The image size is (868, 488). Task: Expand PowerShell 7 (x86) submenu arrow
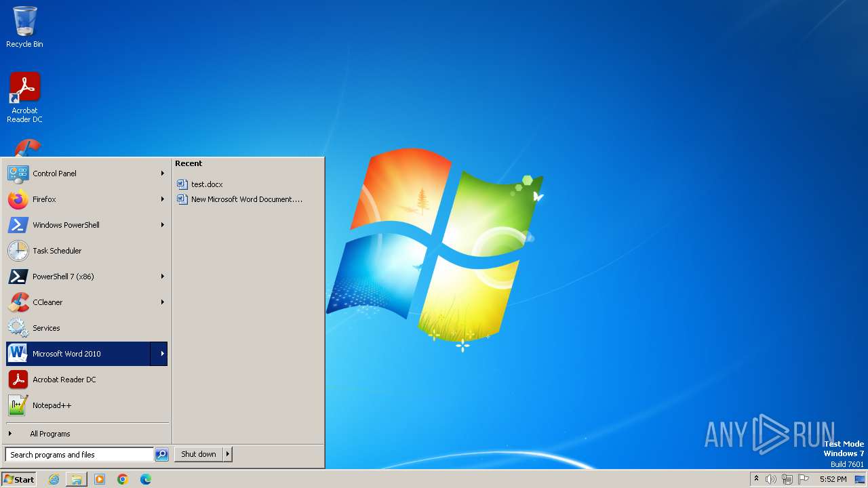click(x=162, y=277)
